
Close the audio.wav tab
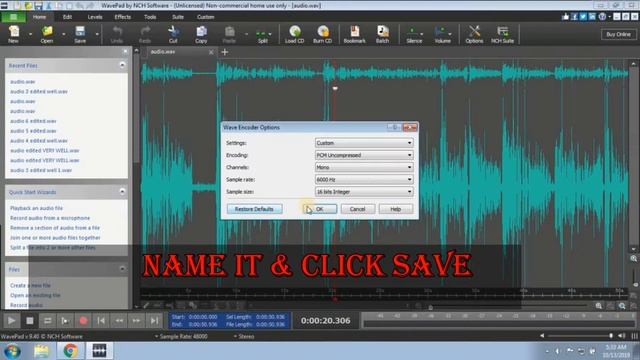tap(211, 52)
